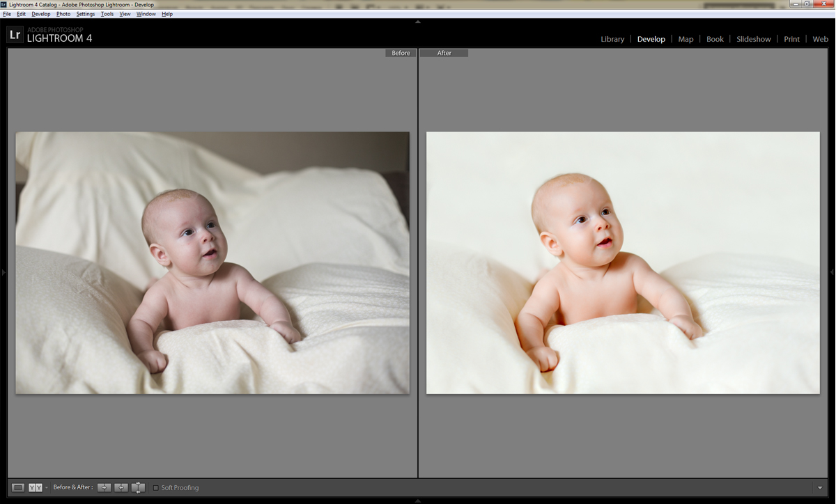Expand the right panel with side arrow
836x504 pixels.
click(x=833, y=272)
